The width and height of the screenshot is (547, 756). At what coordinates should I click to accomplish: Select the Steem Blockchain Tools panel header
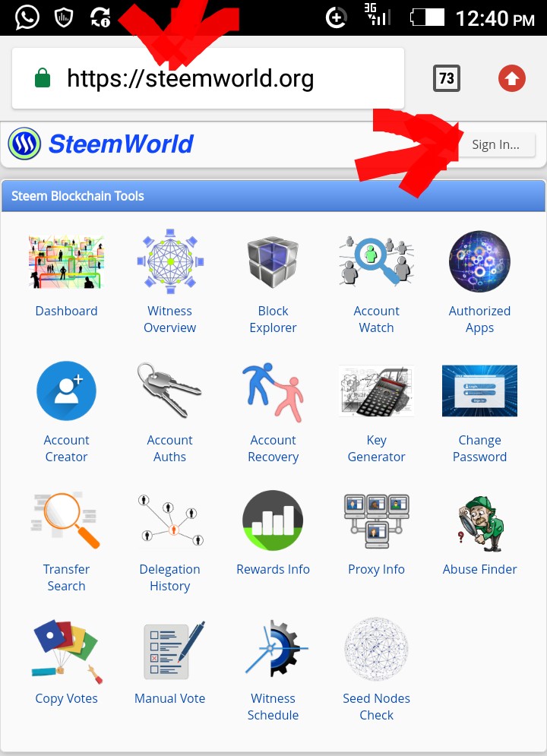[273, 196]
